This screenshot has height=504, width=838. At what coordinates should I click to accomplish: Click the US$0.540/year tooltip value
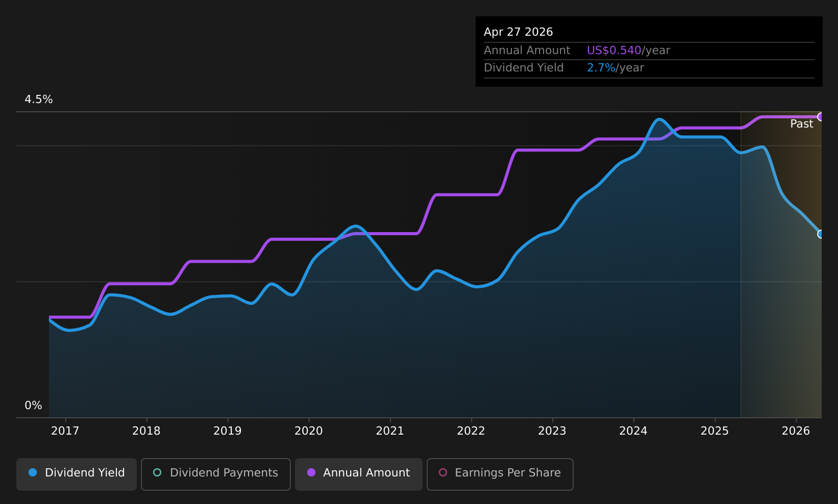[628, 51]
